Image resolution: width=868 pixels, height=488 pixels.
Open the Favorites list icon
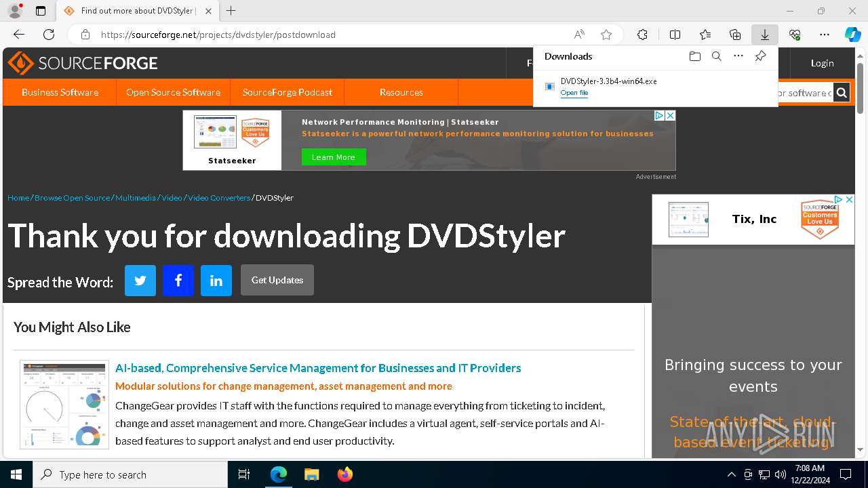(705, 35)
